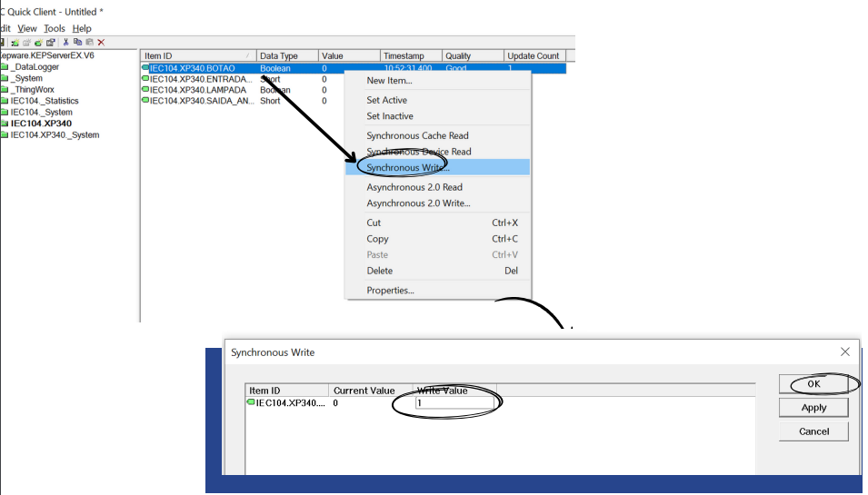Click the New Item toolbar icon
868x495 pixels.
[x=39, y=43]
